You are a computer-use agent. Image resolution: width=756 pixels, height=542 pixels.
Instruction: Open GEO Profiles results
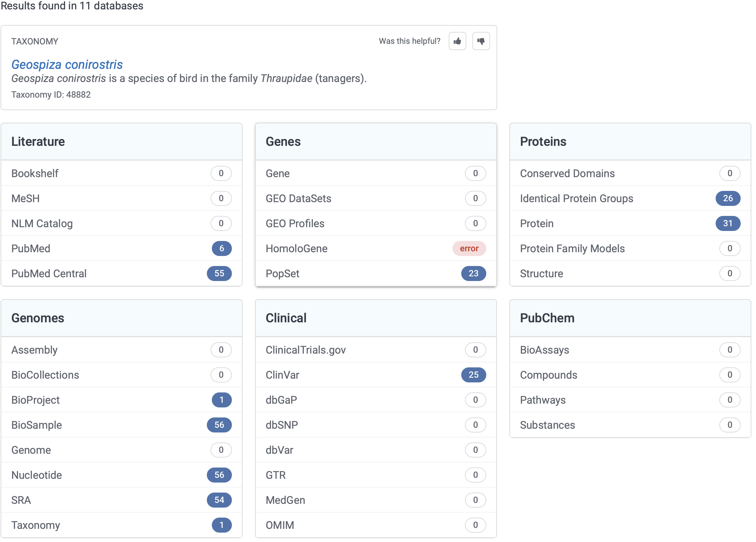point(376,223)
